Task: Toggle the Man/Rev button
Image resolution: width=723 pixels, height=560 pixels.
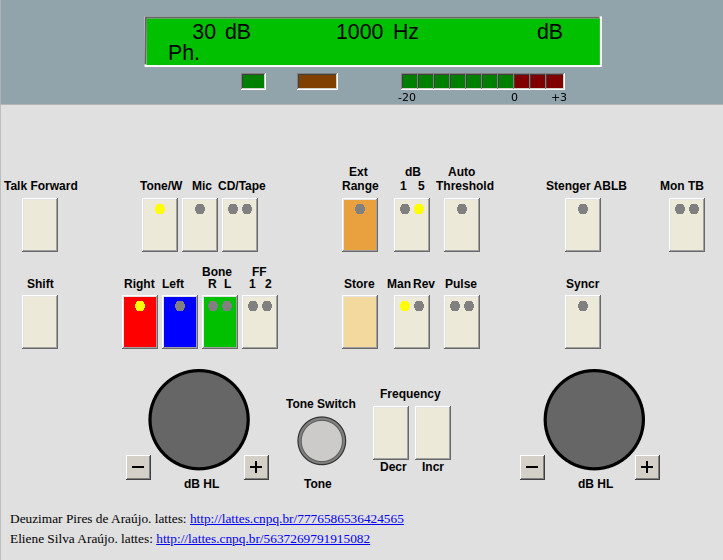Action: click(412, 322)
